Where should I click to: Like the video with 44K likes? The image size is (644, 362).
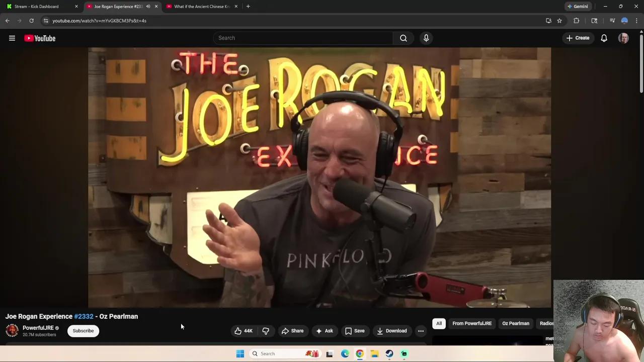(243, 331)
